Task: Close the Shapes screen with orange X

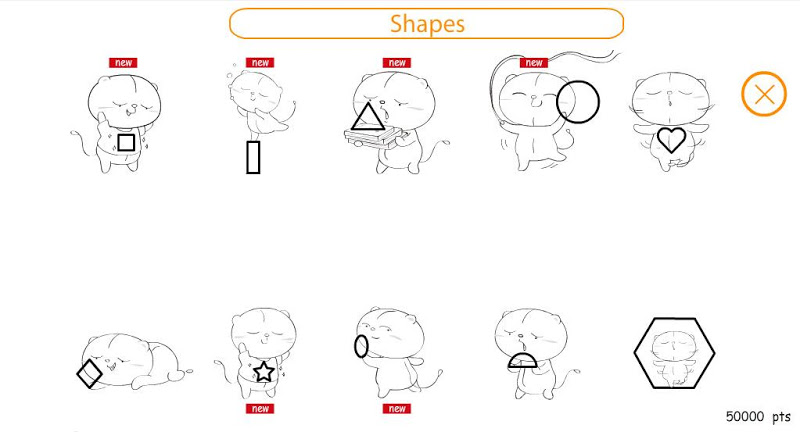Action: (764, 94)
